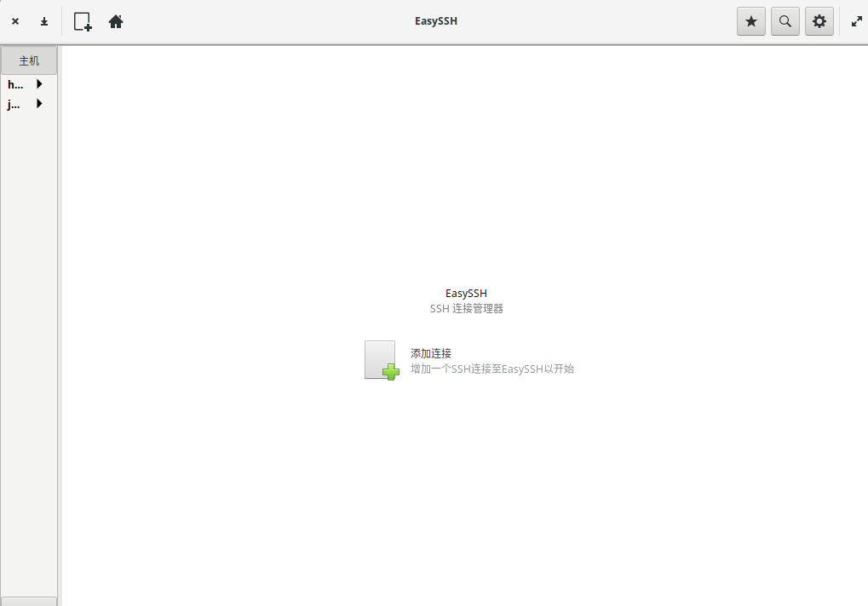Toggle the bookmarks star button on
Screen dimensions: 868x606
click(750, 21)
